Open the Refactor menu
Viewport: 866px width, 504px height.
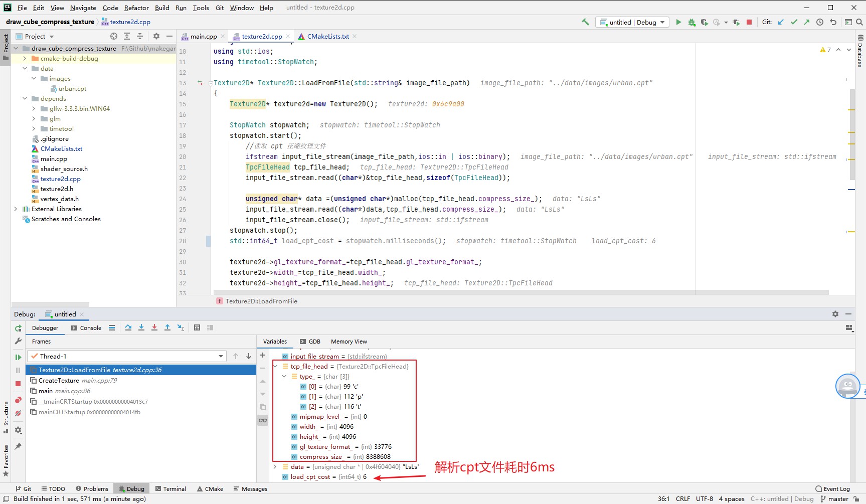[x=136, y=8]
